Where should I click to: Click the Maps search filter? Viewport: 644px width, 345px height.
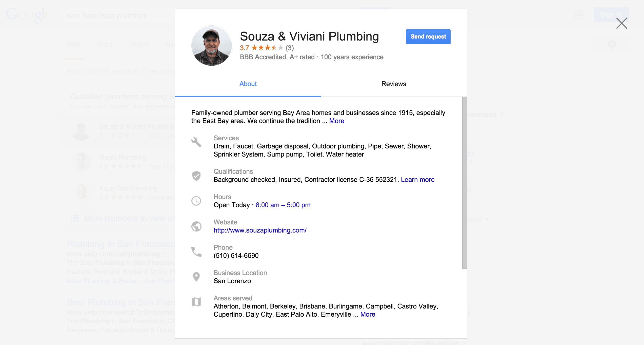[x=105, y=44]
